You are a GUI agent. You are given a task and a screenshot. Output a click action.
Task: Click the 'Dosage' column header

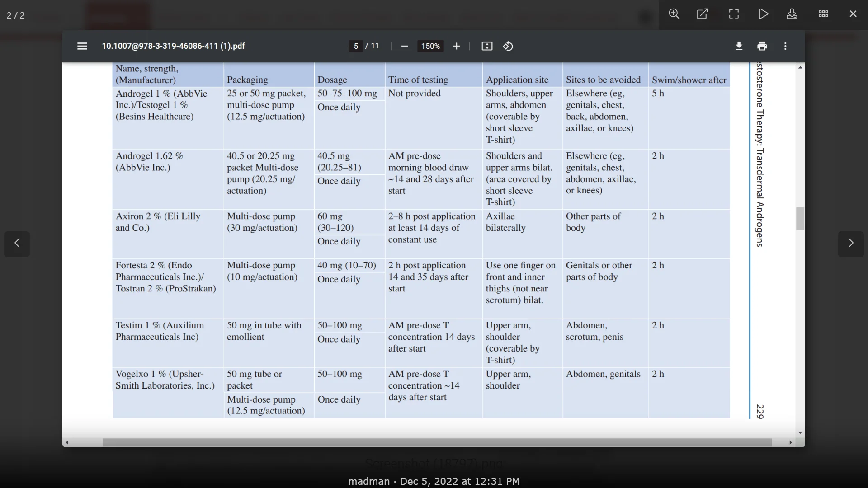pos(332,80)
